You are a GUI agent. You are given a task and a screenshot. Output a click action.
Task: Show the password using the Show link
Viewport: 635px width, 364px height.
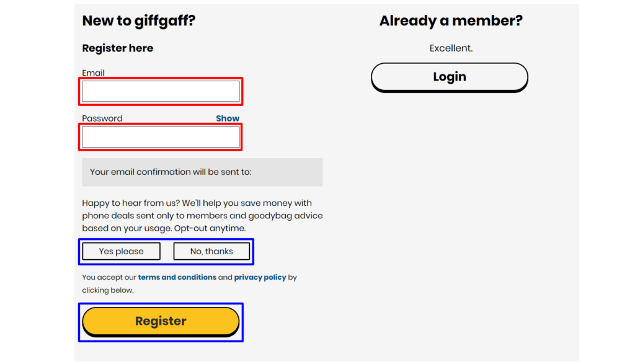click(228, 118)
